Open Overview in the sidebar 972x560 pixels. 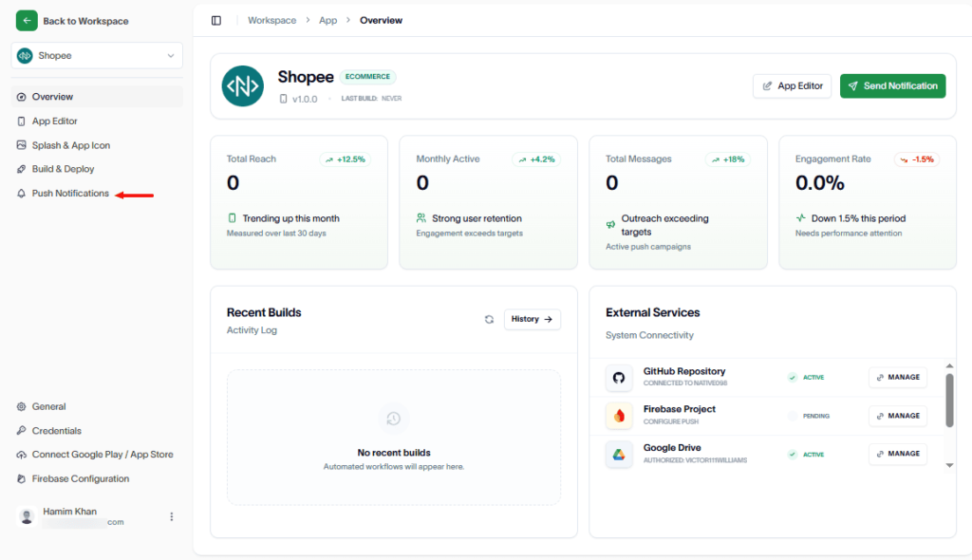coord(97,97)
